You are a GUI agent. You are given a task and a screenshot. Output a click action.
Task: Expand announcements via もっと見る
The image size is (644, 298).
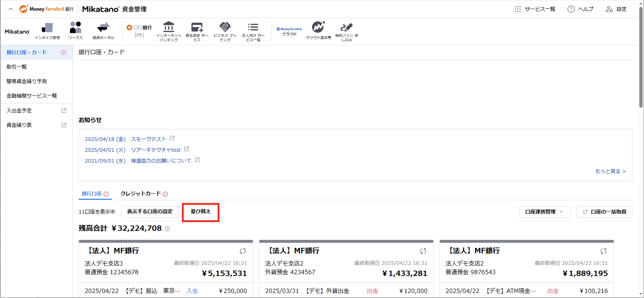pyautogui.click(x=610, y=171)
